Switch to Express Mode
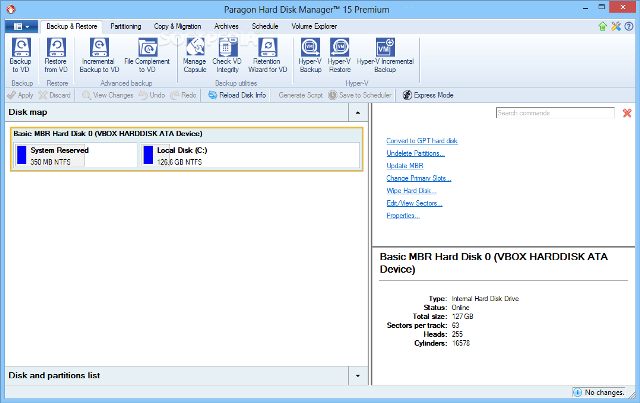640x403 pixels. pos(428,95)
